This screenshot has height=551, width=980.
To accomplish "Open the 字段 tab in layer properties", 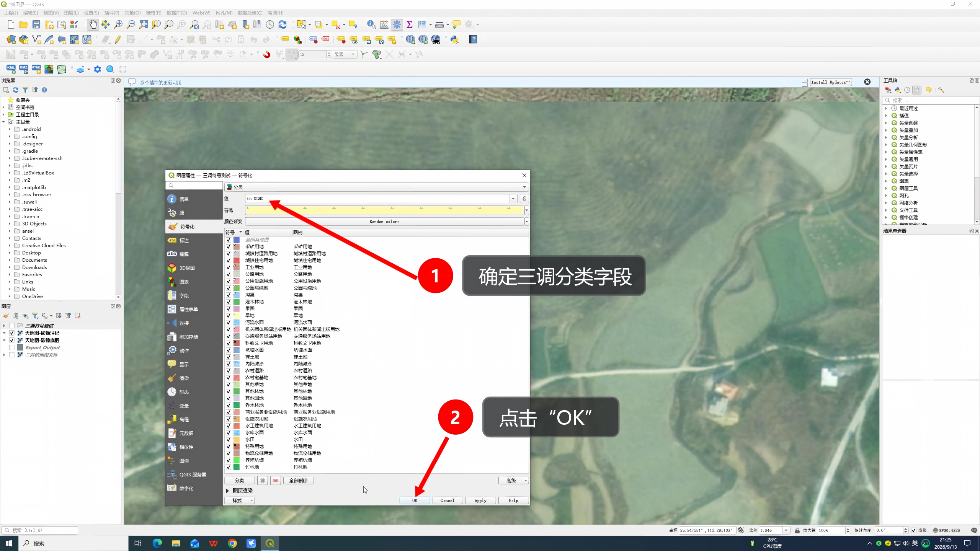I will 194,295.
